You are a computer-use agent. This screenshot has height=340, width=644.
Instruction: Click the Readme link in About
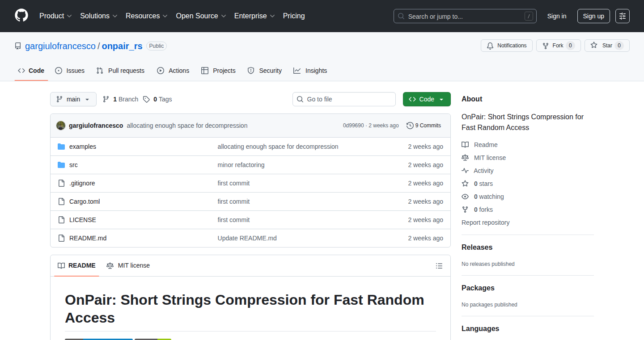(480, 145)
